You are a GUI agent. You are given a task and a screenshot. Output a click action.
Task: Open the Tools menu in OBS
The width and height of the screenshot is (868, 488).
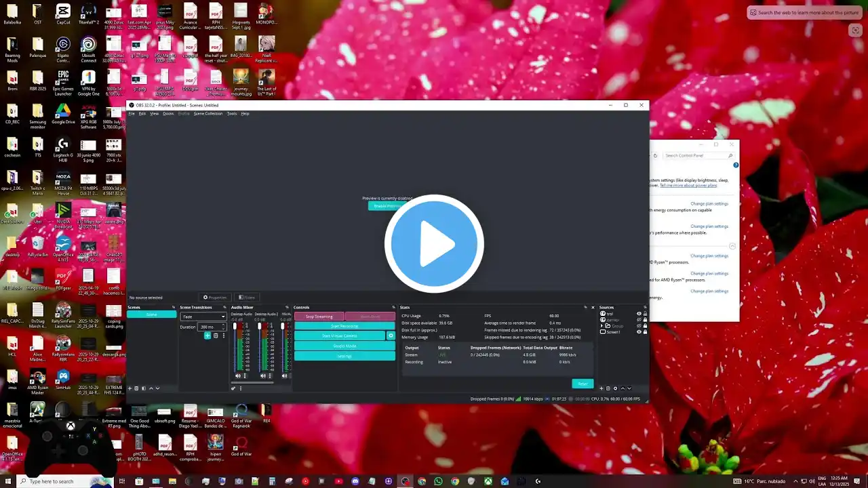point(232,113)
